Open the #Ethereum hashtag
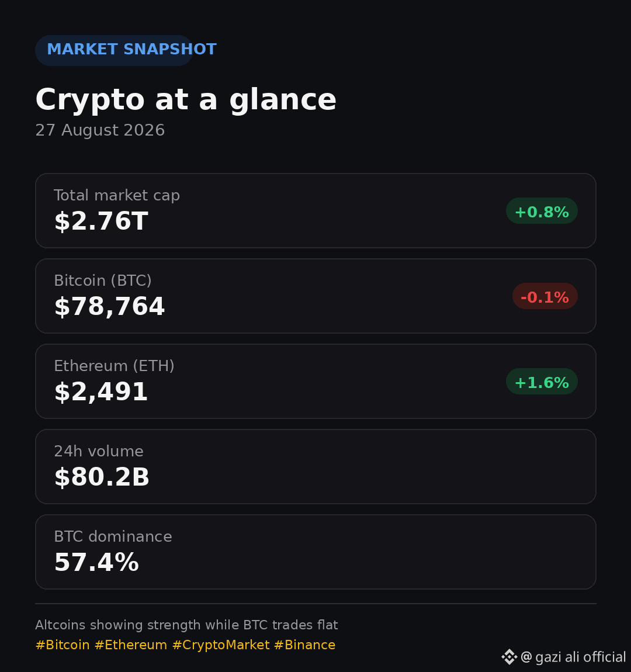This screenshot has width=631, height=672. pyautogui.click(x=131, y=645)
